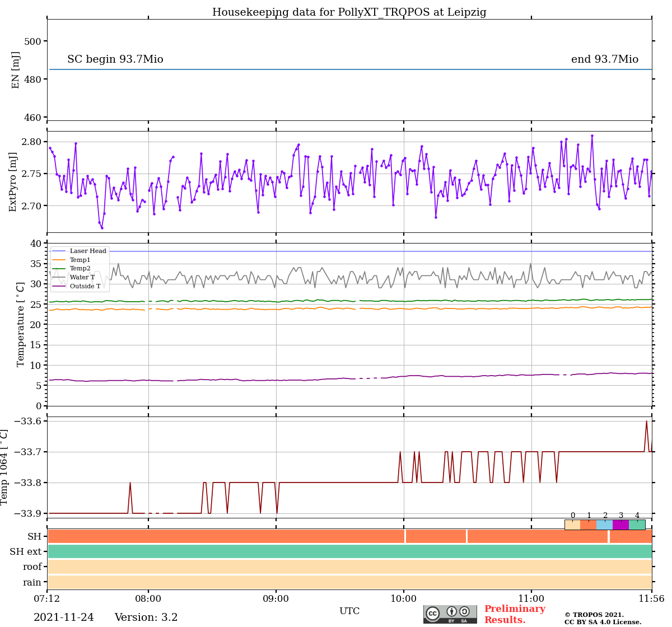Click the EN [mJ] axis label
Screen dimensions: 672x627
pyautogui.click(x=16, y=70)
